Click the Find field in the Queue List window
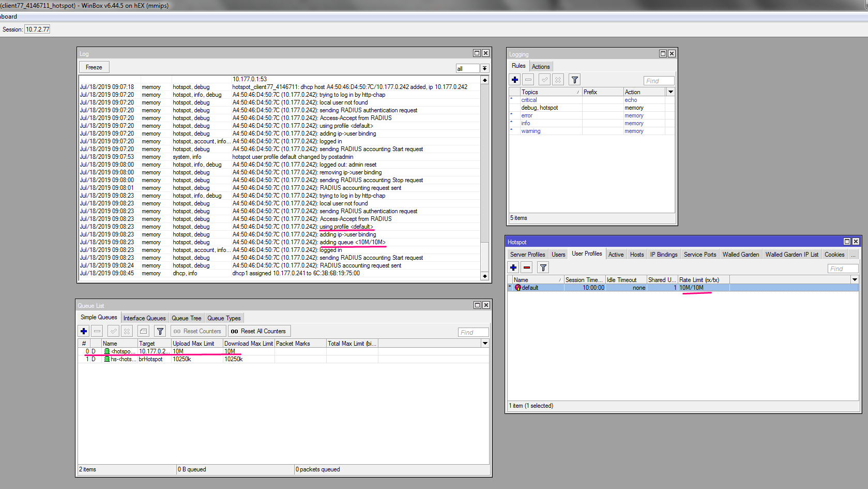 coord(474,332)
